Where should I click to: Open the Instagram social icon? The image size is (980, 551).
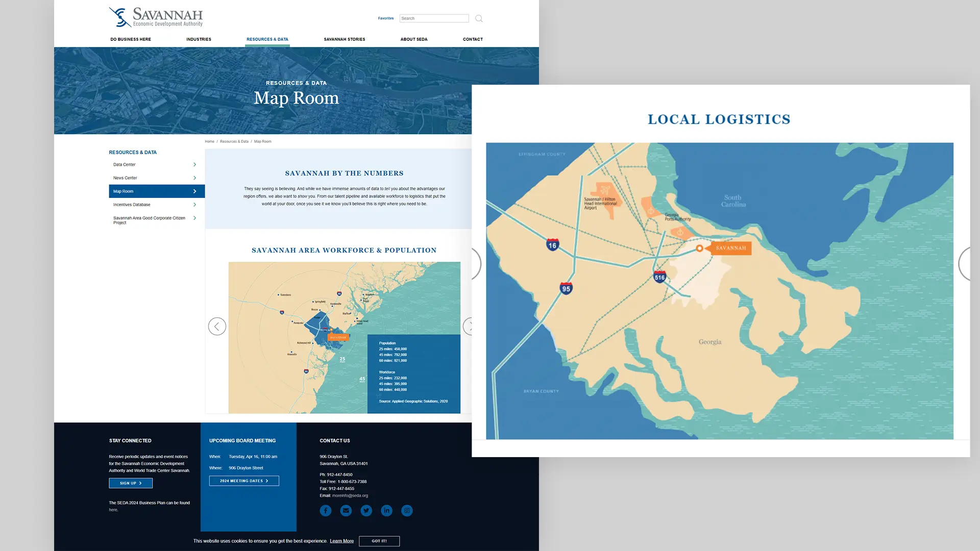(407, 510)
